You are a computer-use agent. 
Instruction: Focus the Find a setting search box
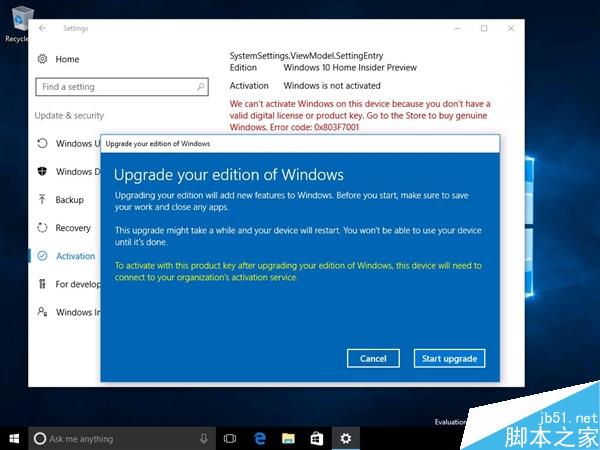coord(122,87)
